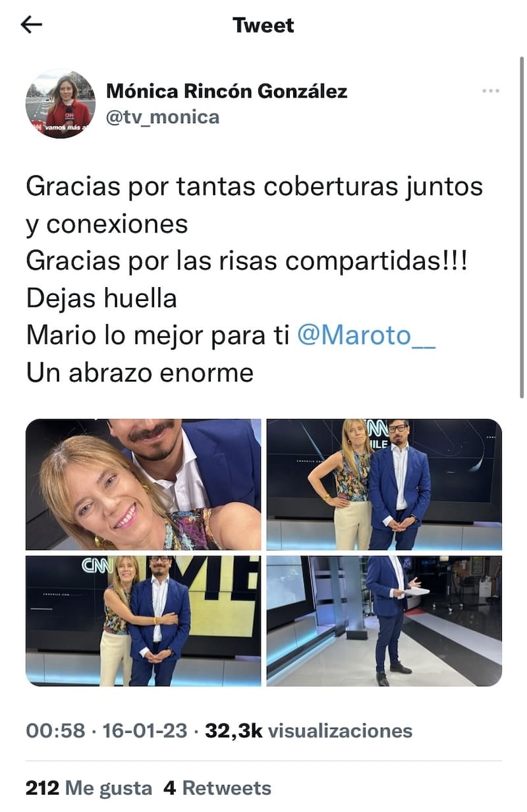Open the @Maroto__ mention link
Screen dimensions: 527x812
click(x=366, y=336)
